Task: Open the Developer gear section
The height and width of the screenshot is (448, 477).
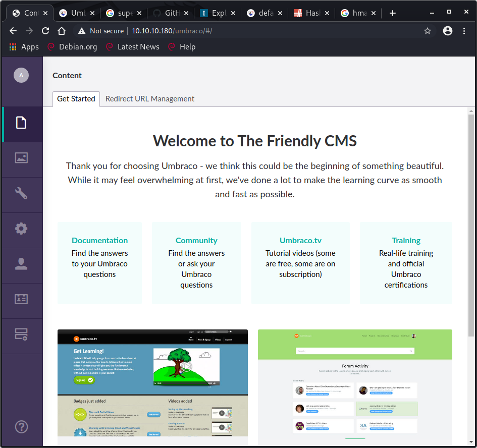Action: [x=21, y=229]
